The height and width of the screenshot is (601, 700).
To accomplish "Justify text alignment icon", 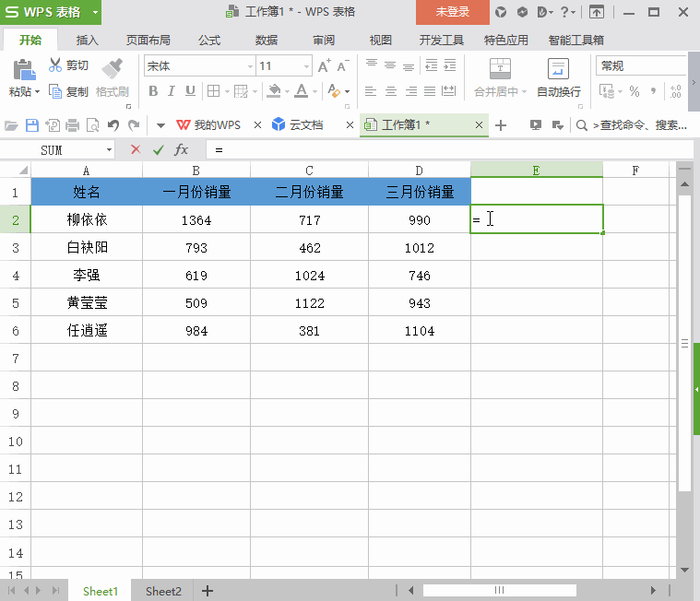I will tap(430, 91).
